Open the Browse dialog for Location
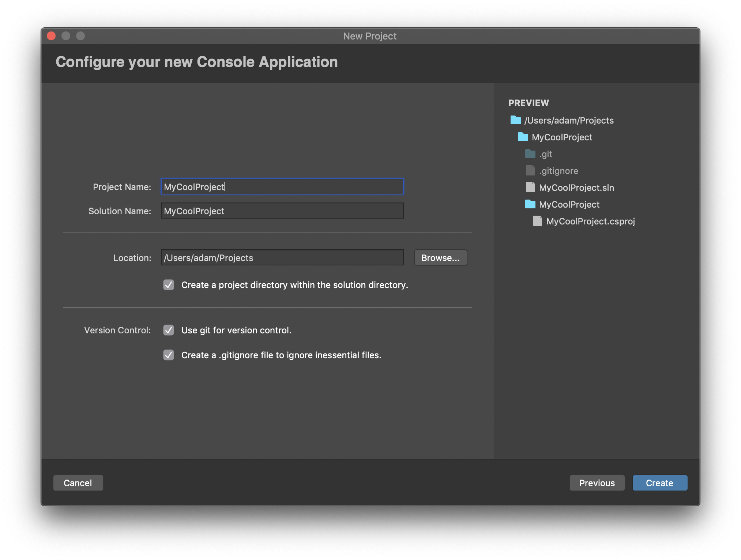Viewport: 741px width, 560px height. [440, 258]
